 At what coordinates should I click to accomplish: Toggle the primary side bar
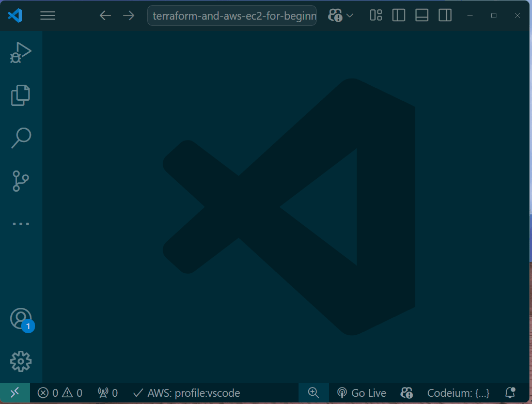(399, 15)
